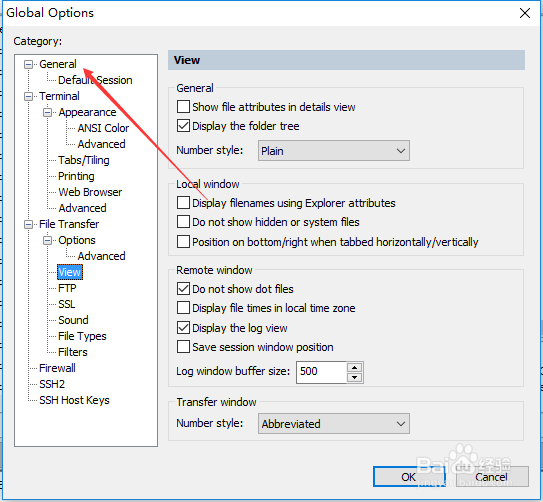Collapse the Terminal category node
Viewport: 543px width, 502px height.
point(28,96)
